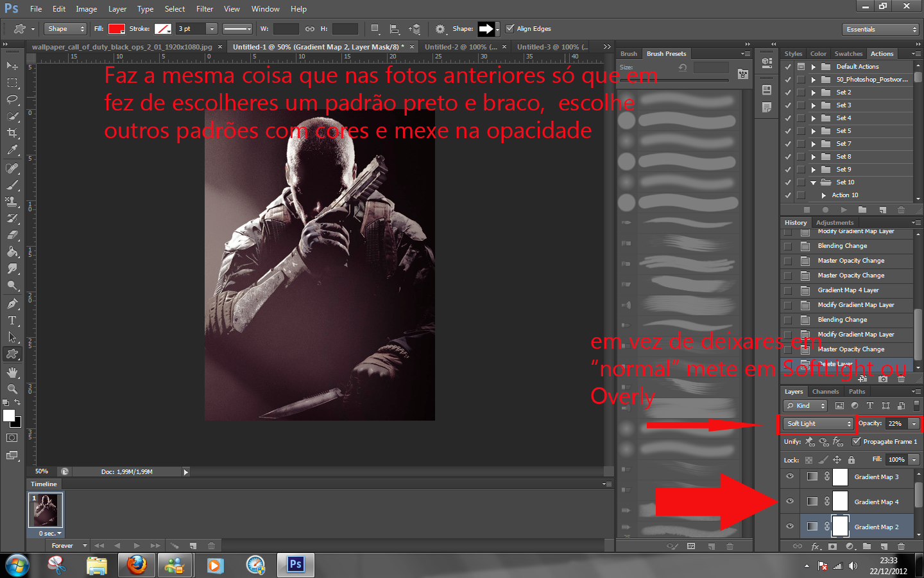Screen dimensions: 924x578
Task: Uncheck the Align Edges checkbox
Action: click(510, 29)
